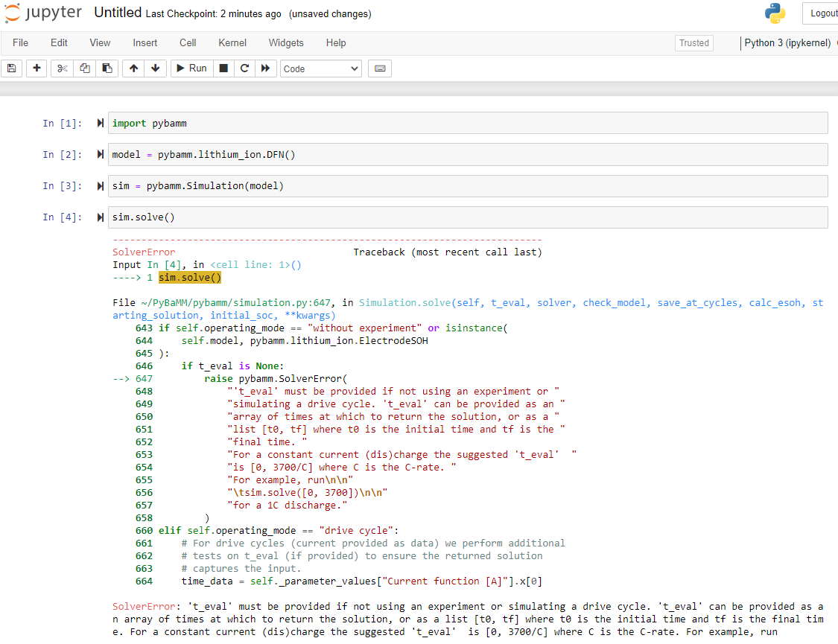Move the selected cell down

(155, 68)
